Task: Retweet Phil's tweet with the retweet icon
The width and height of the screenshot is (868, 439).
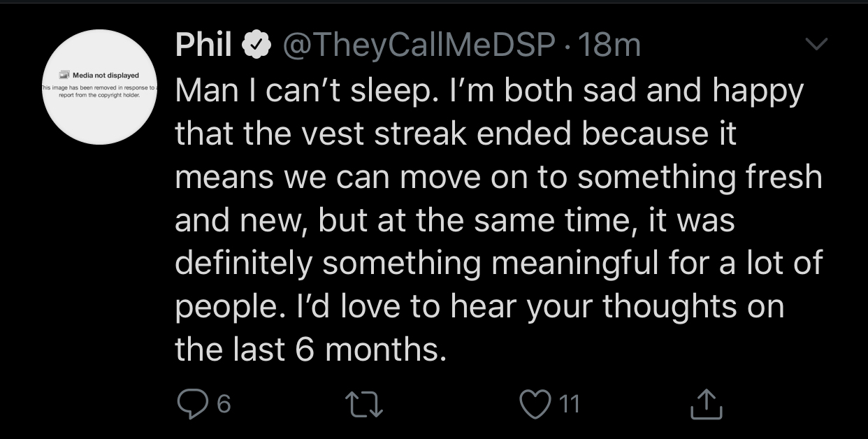Action: click(364, 403)
